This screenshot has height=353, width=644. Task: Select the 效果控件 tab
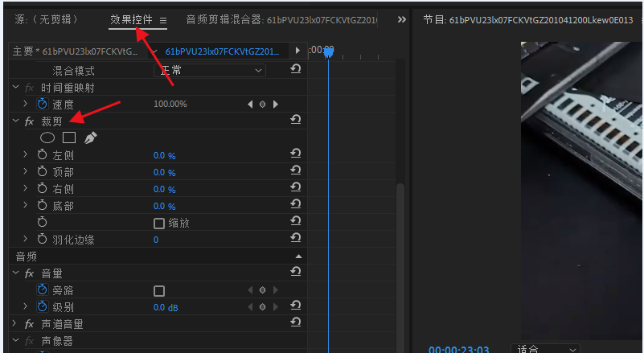[x=131, y=19]
